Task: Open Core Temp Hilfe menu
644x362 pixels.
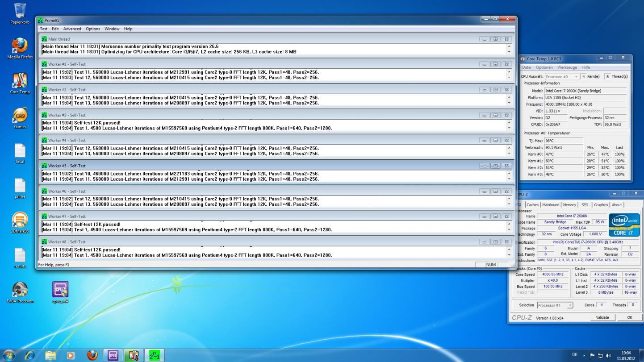Action: pos(586,67)
